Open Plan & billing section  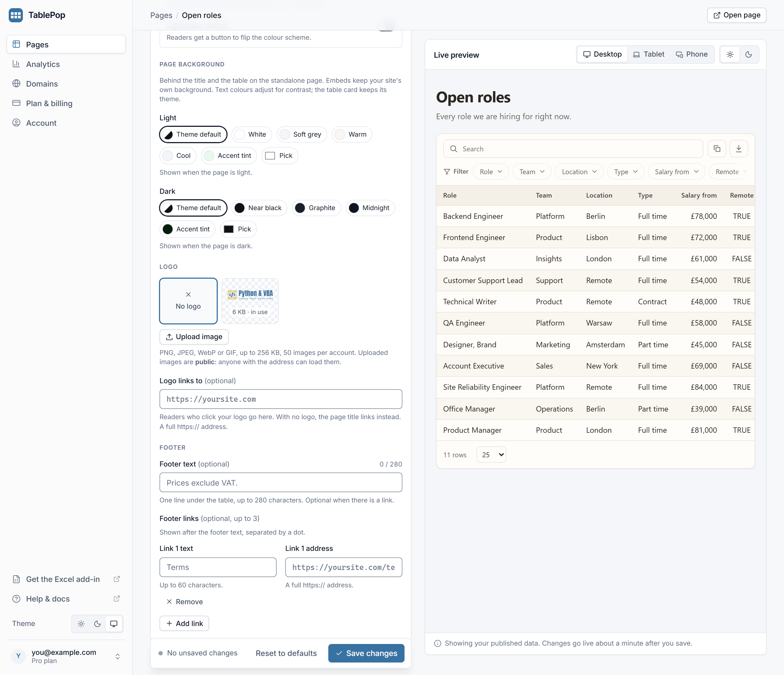tap(66, 103)
